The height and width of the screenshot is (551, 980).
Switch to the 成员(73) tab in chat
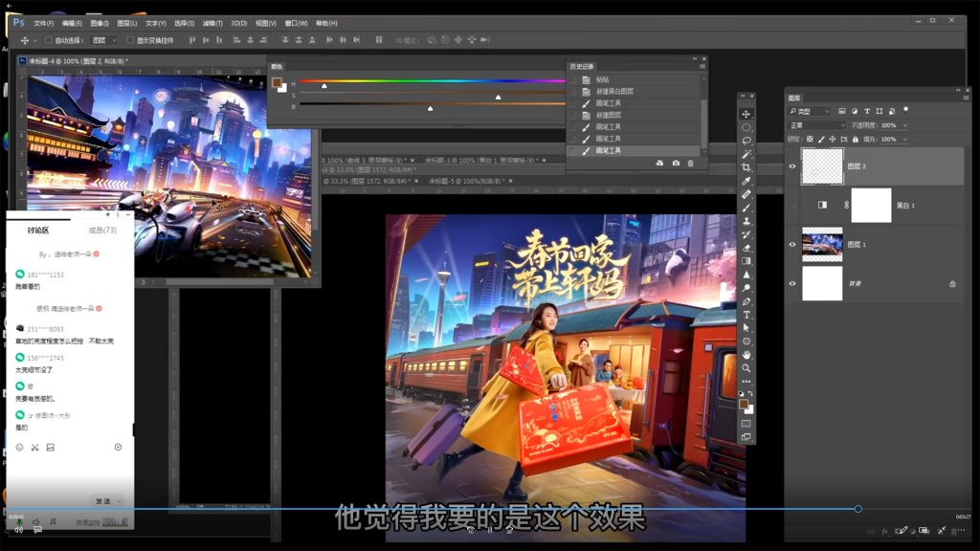tap(102, 230)
